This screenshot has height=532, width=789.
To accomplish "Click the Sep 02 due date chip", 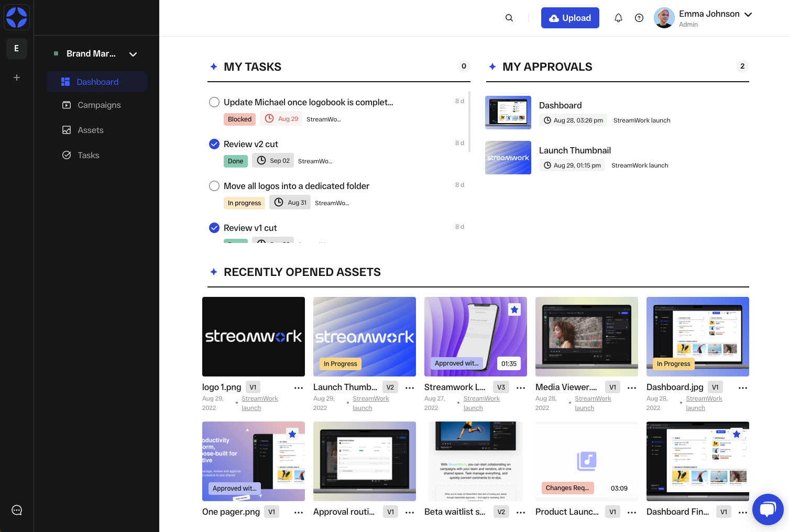I will [273, 161].
